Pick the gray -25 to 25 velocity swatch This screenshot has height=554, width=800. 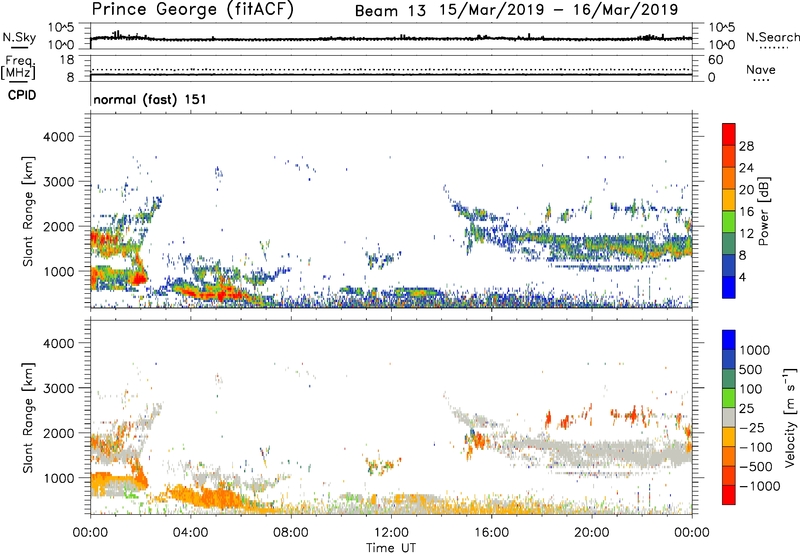pyautogui.click(x=729, y=418)
